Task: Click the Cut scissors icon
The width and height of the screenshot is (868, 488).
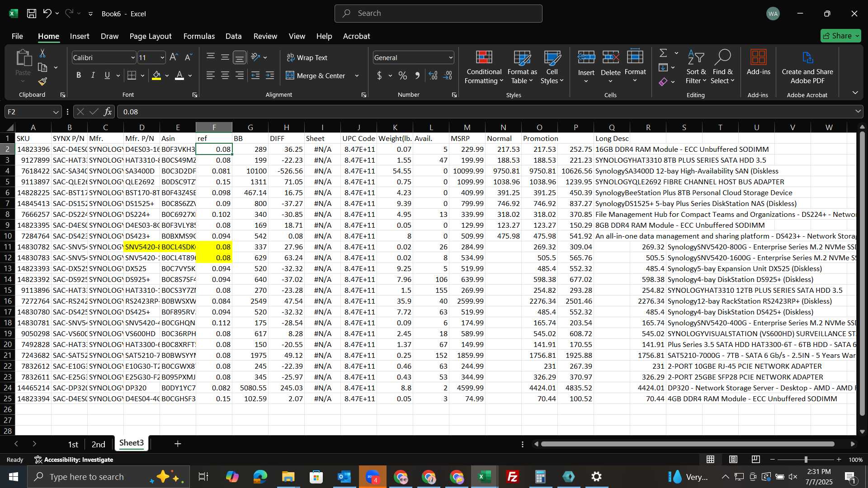Action: pyautogui.click(x=42, y=53)
